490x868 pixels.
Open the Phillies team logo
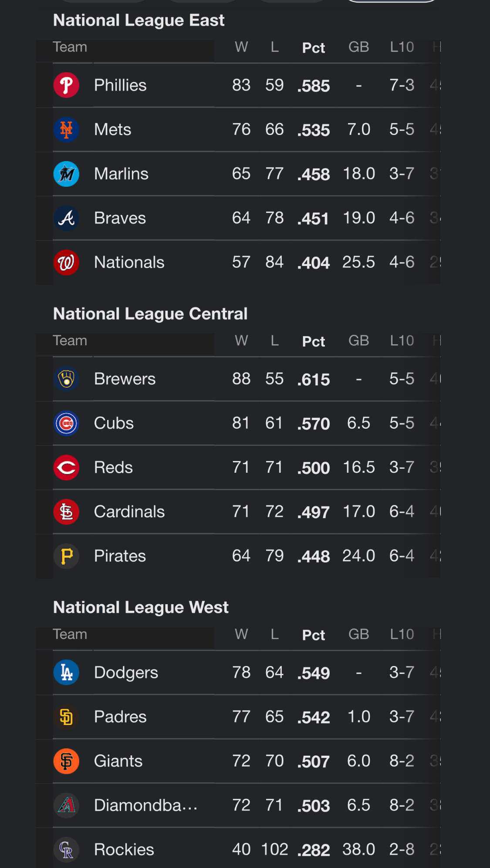tap(66, 85)
